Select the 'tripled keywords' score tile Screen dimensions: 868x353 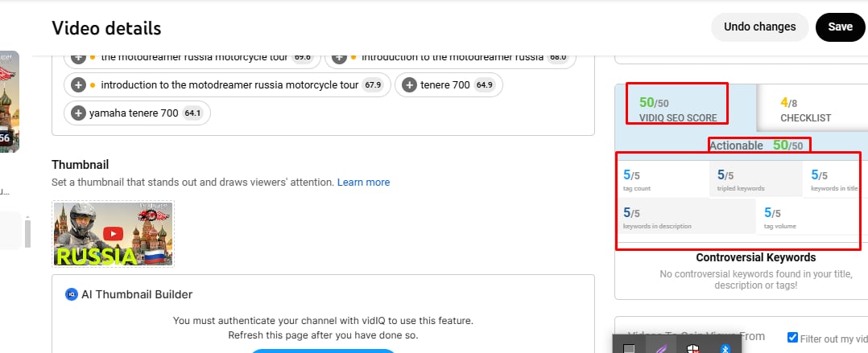coord(754,179)
